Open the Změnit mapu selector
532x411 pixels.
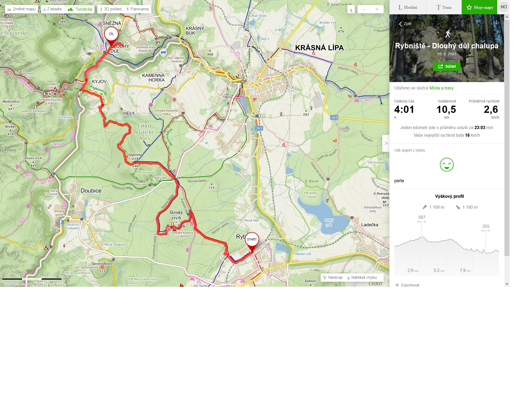22,9
